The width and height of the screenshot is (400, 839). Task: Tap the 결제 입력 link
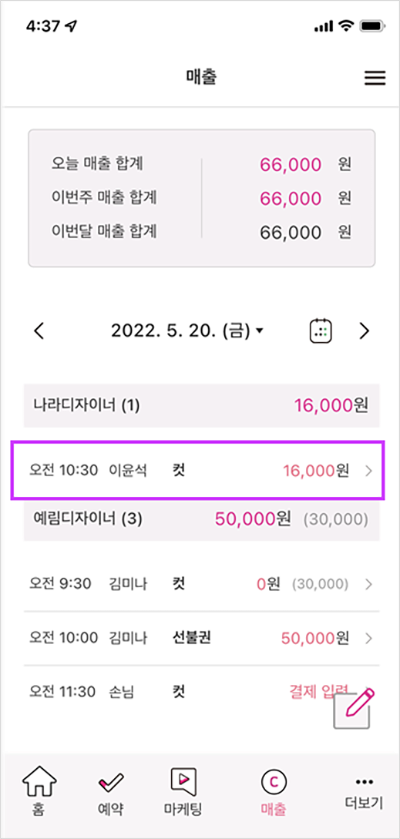[x=319, y=690]
